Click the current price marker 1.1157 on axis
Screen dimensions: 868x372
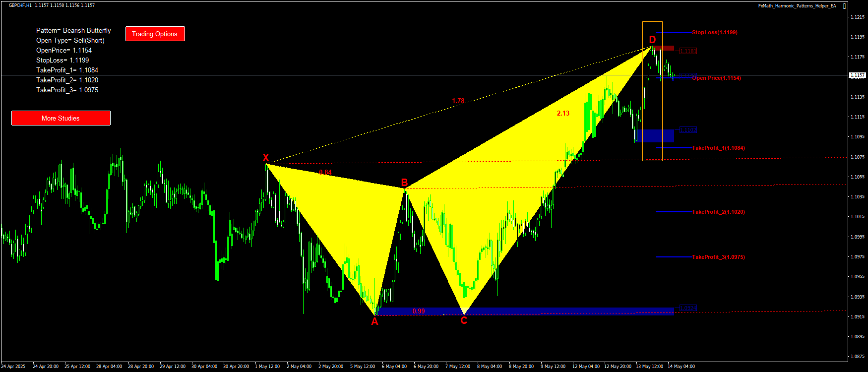point(857,75)
